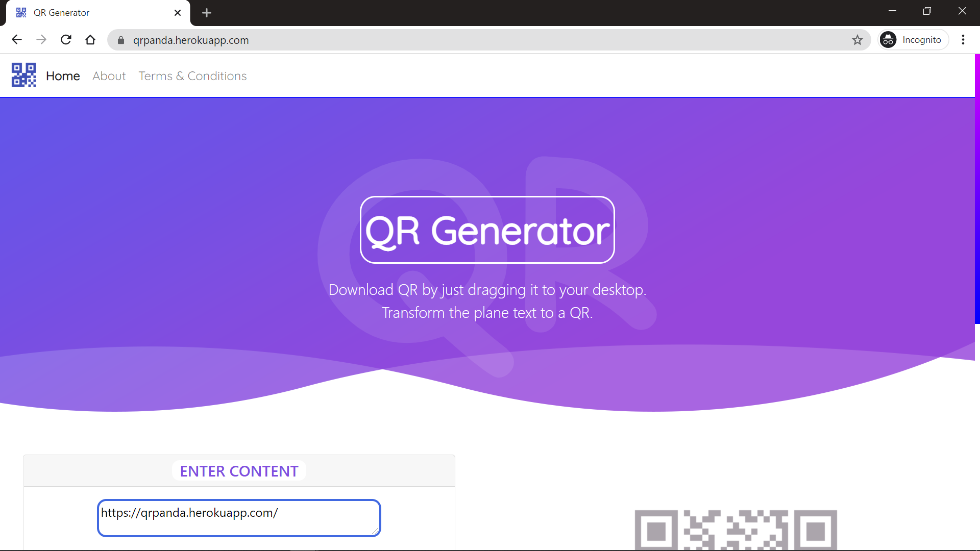Click the QR Panda logo icon
This screenshot has width=980, height=551.
tap(24, 76)
